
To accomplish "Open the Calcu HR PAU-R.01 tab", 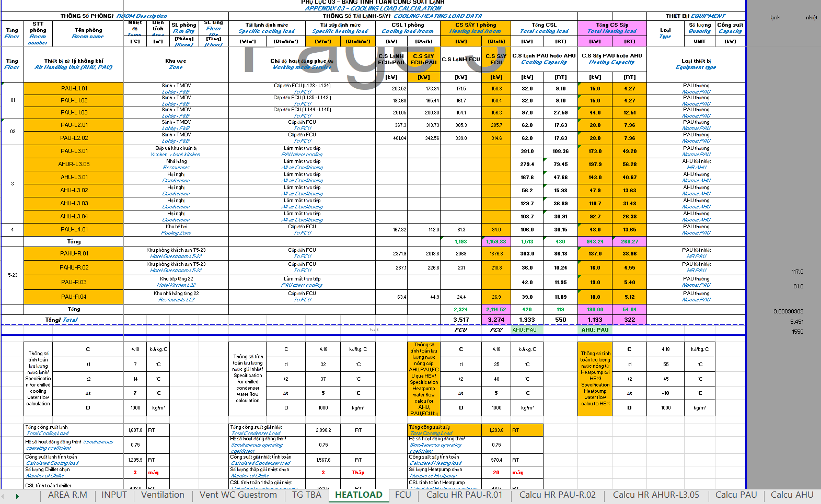I will coord(464,495).
